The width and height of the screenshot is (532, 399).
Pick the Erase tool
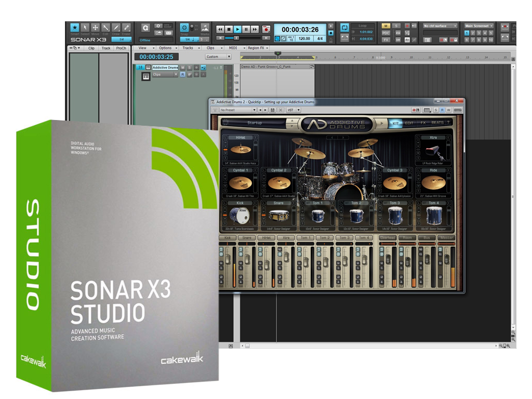[126, 28]
